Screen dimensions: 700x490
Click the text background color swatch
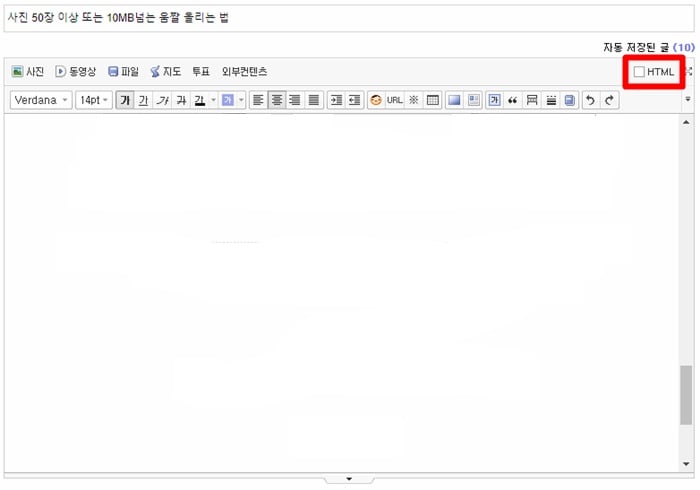coord(228,100)
